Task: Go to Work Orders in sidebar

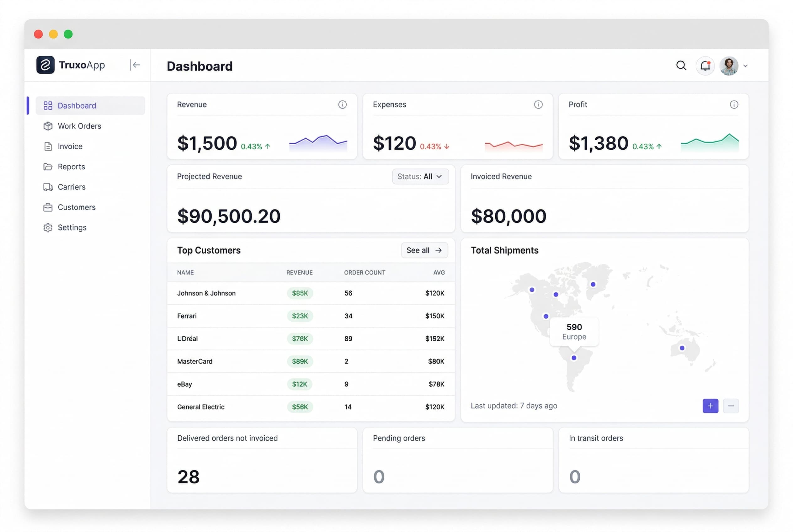Action: click(x=79, y=126)
